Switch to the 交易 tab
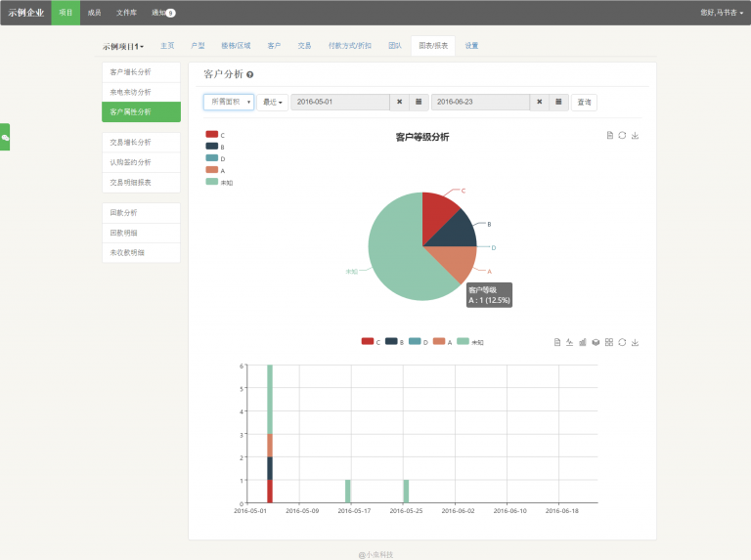The width and height of the screenshot is (751, 560). pos(304,46)
